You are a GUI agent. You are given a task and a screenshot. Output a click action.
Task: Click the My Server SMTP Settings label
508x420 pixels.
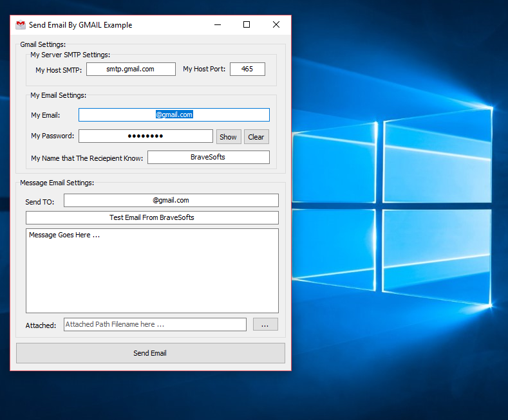pos(70,55)
